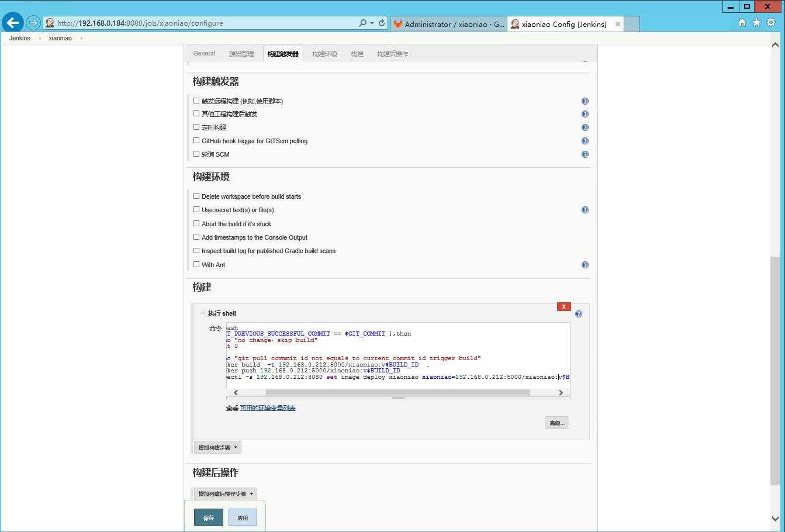785x532 pixels.
Task: Refresh the page with the reload icon
Action: click(x=382, y=23)
